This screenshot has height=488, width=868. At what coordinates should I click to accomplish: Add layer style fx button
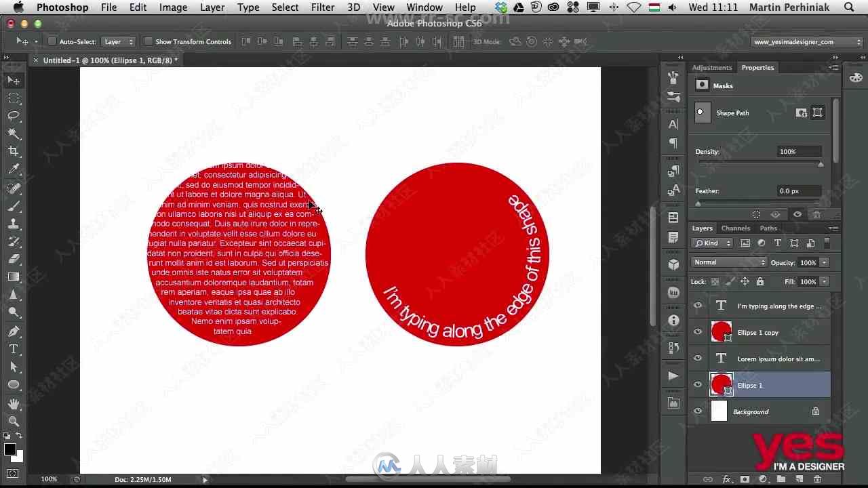tap(727, 479)
